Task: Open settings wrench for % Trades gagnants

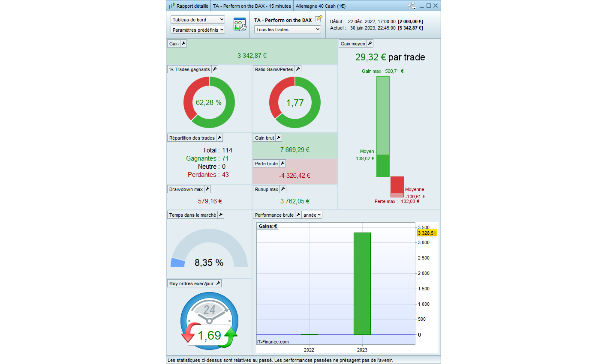Action: click(215, 69)
